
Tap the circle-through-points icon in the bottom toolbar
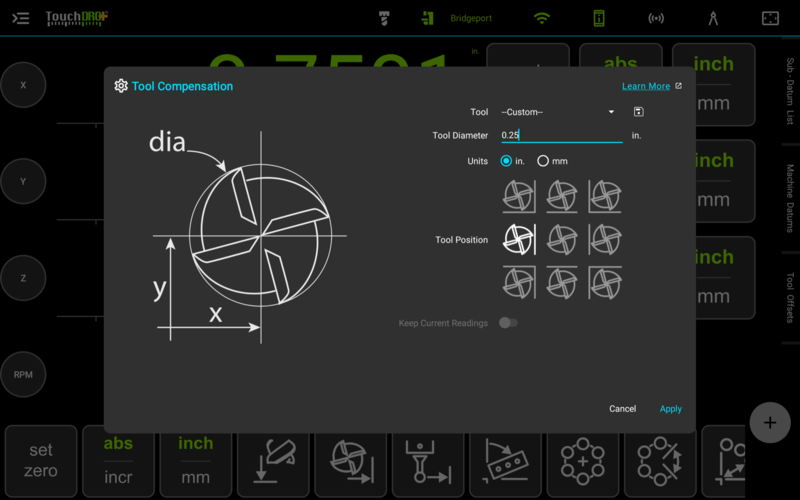pos(660,461)
